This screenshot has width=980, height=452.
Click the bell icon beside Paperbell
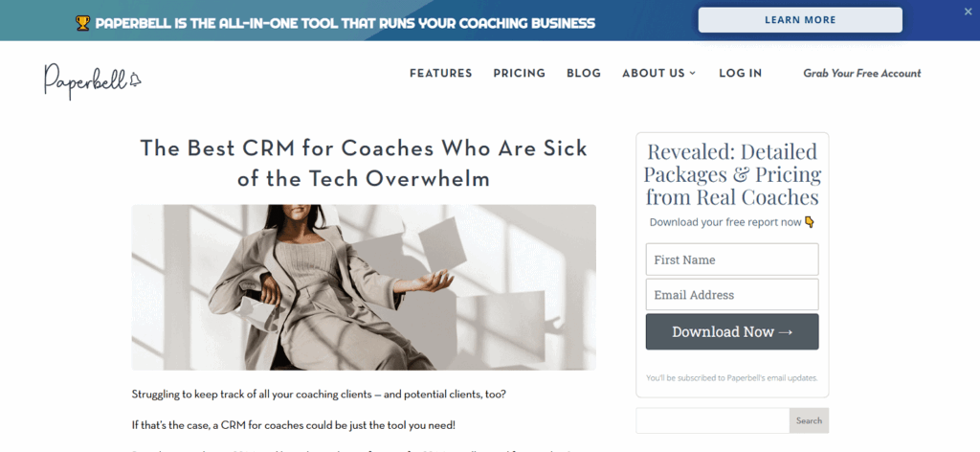[135, 79]
